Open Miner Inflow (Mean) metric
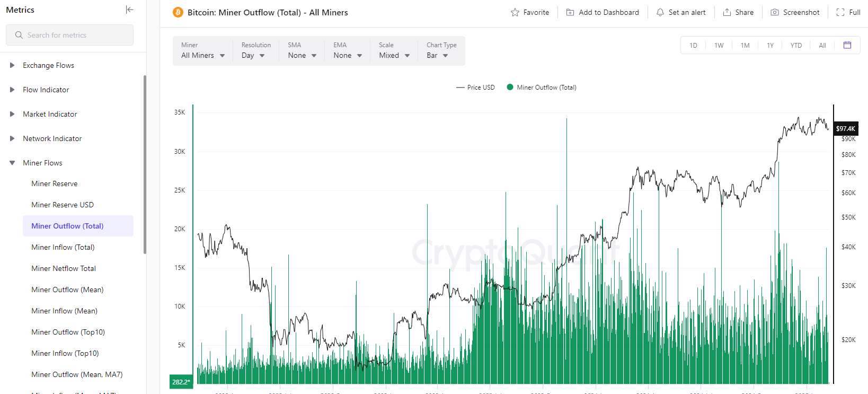 click(65, 311)
